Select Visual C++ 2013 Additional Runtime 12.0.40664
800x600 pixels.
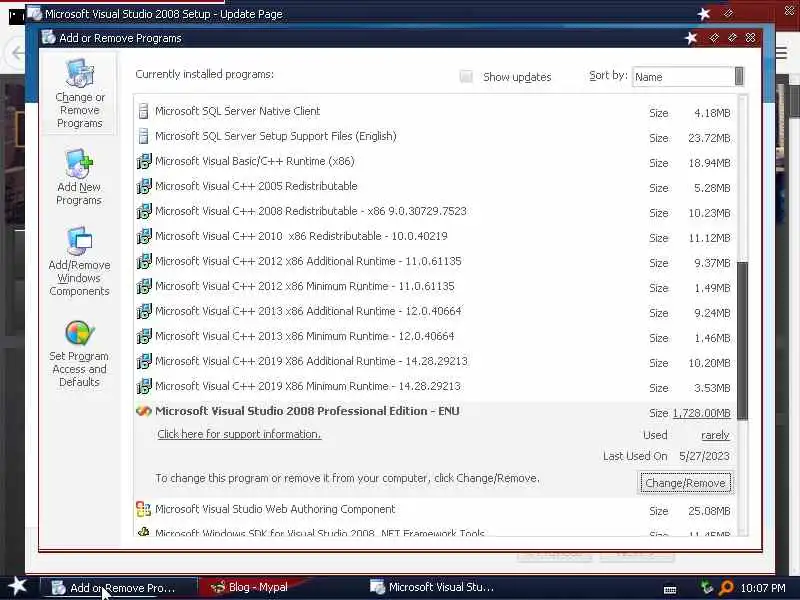click(435, 311)
